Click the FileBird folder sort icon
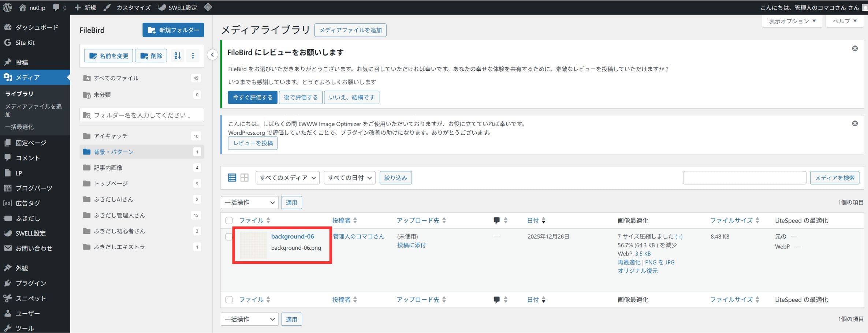The width and height of the screenshot is (868, 333). (x=178, y=56)
